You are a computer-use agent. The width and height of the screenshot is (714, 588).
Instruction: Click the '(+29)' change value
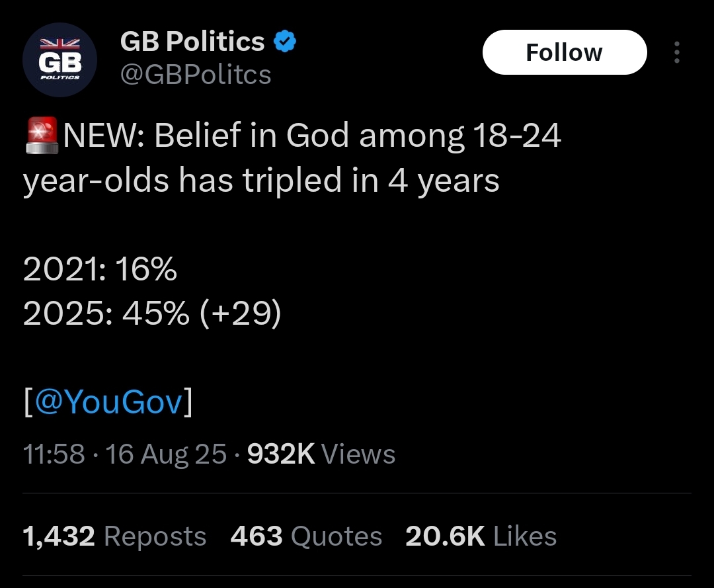pos(241,314)
